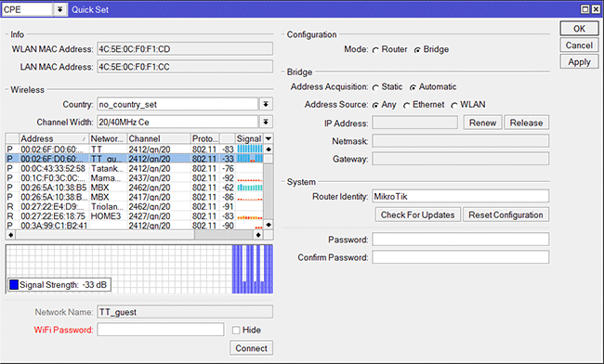604x364 pixels.
Task: Select MBX network with -62 signal
Action: tap(135, 188)
